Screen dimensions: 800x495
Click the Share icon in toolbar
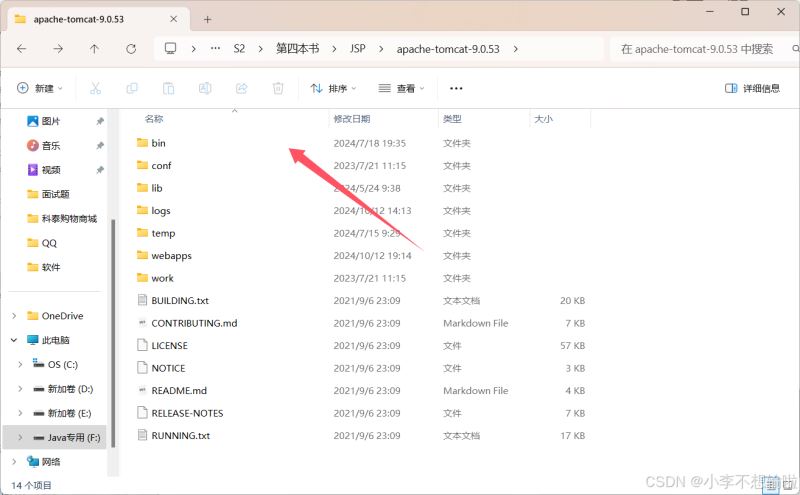click(x=241, y=88)
